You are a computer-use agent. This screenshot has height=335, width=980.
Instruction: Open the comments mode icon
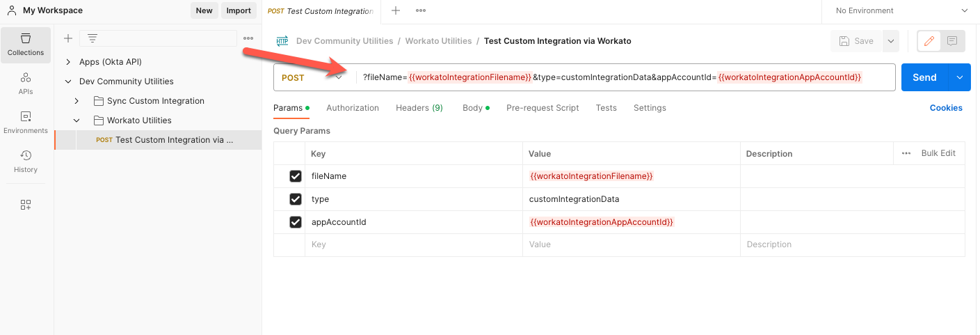952,41
